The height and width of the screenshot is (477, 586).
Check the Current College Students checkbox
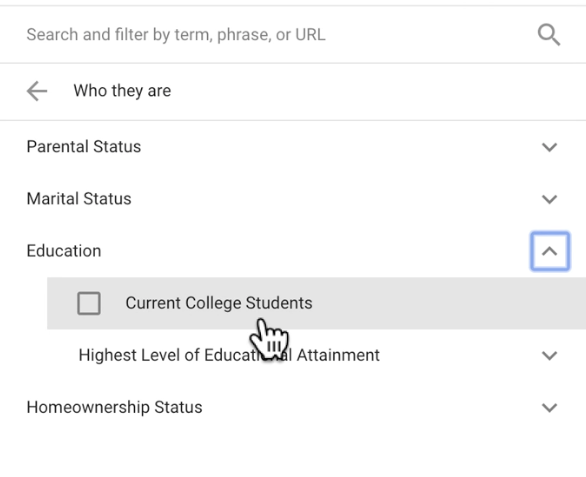[x=89, y=303]
